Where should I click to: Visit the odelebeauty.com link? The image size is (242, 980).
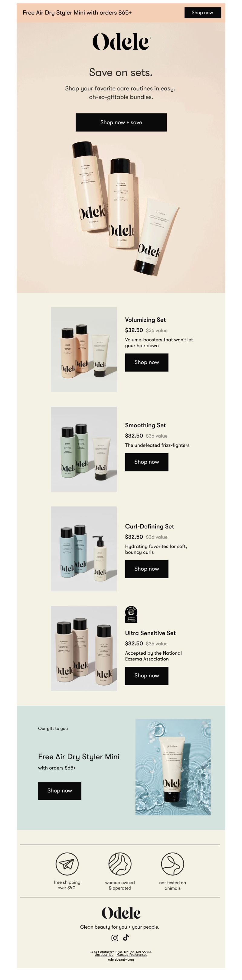pyautogui.click(x=121, y=959)
